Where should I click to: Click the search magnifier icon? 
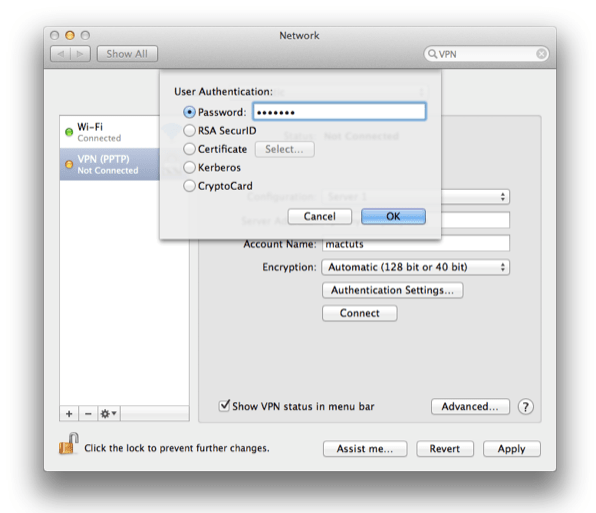point(432,54)
